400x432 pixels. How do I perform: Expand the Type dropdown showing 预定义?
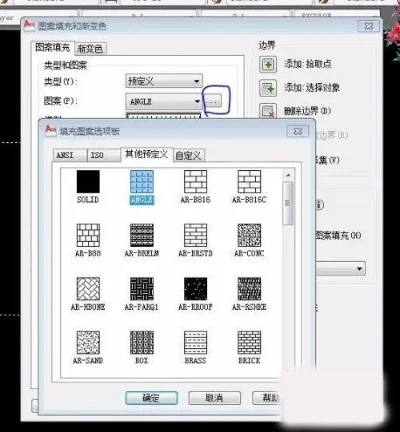pyautogui.click(x=164, y=81)
